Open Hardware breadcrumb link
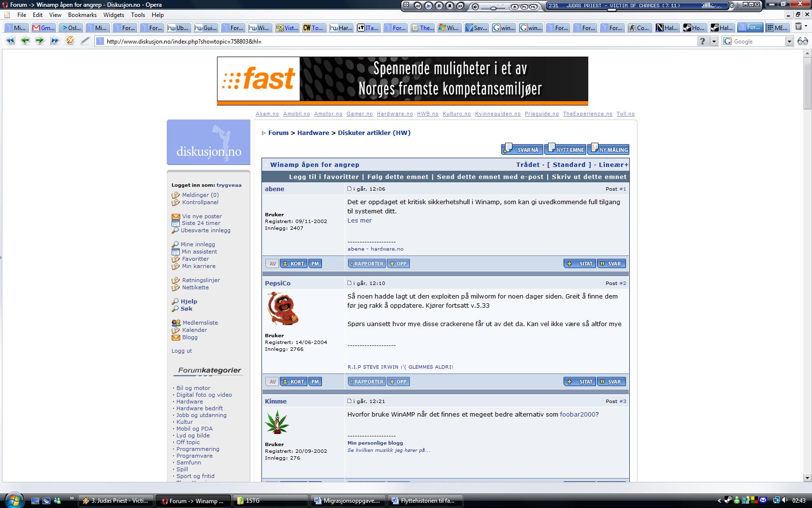This screenshot has width=812, height=508. click(x=313, y=133)
